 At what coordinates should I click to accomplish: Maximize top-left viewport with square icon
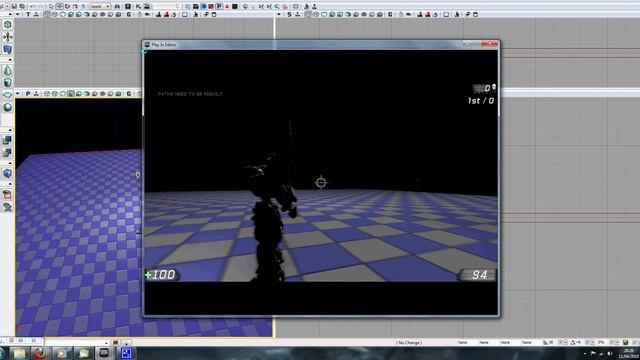[x=184, y=14]
